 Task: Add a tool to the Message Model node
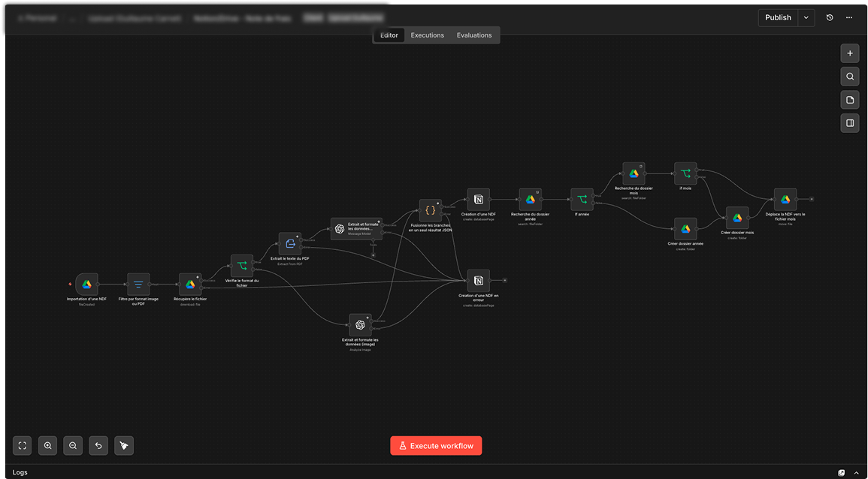tap(373, 255)
